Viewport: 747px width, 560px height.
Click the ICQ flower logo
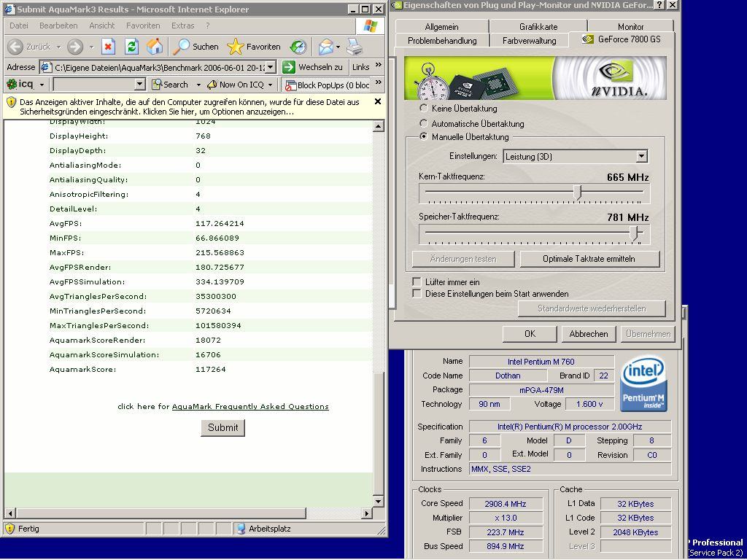(12, 85)
